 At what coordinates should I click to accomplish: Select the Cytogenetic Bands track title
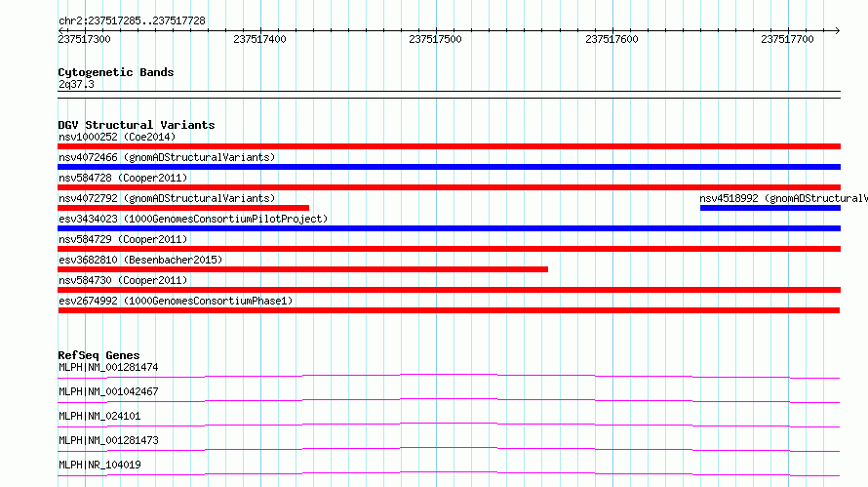[x=116, y=72]
